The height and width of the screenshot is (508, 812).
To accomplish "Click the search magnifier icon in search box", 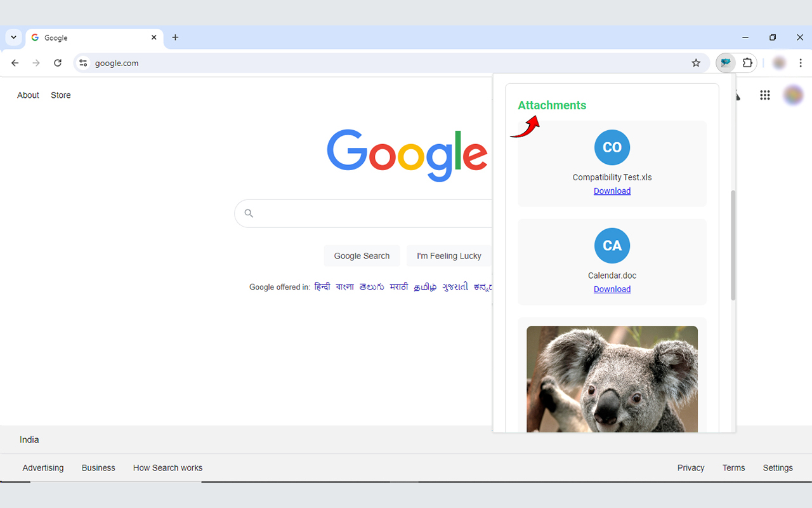I will pyautogui.click(x=248, y=213).
